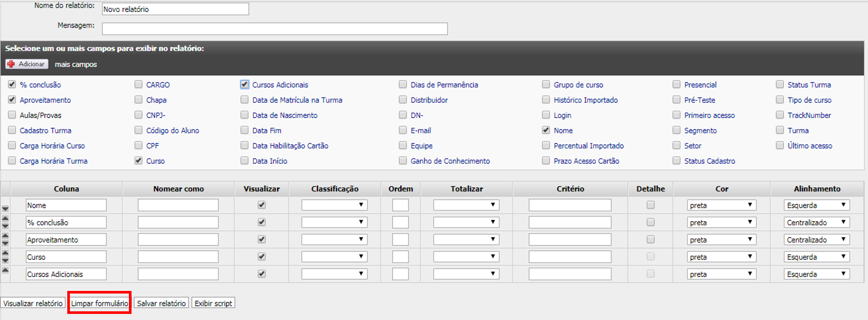Screen dimensions: 868x320
Task: Tick the Detalhe checkbox in the Nome row
Action: 650,205
